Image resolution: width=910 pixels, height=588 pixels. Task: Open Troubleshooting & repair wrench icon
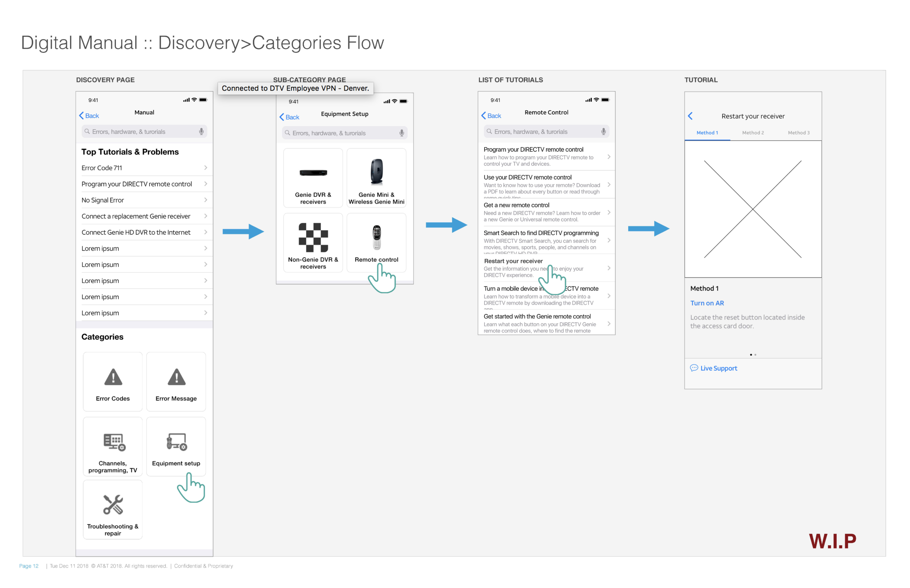coord(113,504)
